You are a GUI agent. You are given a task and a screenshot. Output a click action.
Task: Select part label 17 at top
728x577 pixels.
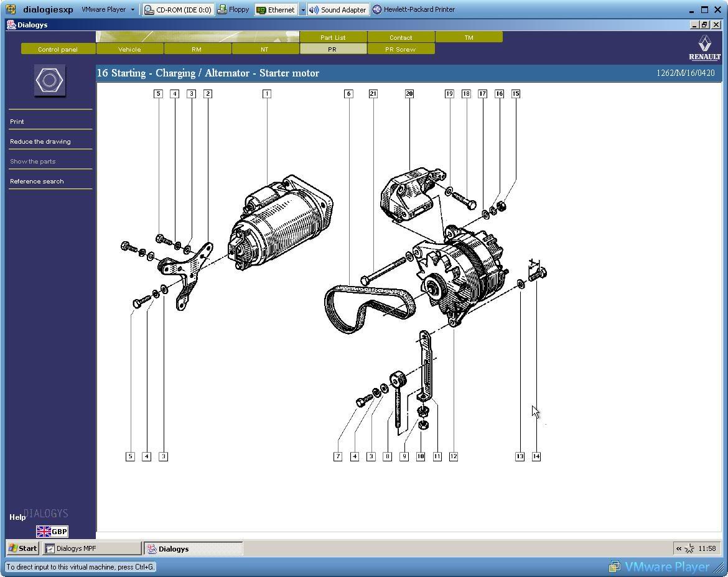pos(483,94)
